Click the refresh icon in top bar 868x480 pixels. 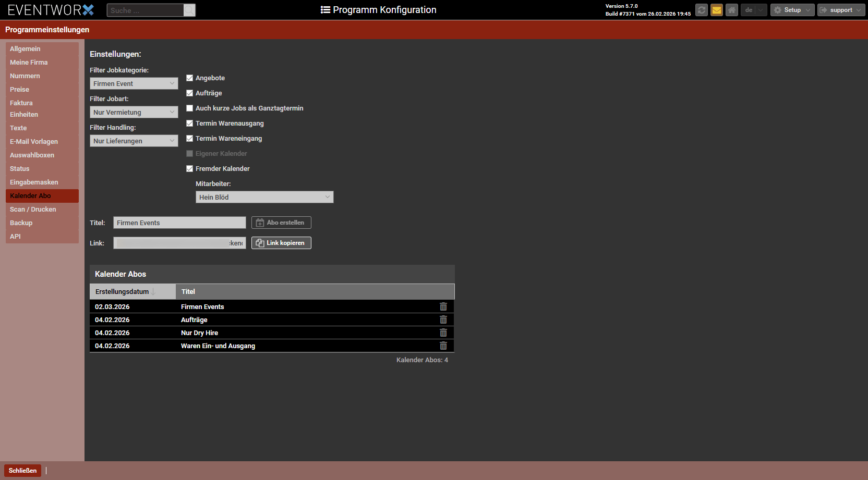pyautogui.click(x=702, y=10)
